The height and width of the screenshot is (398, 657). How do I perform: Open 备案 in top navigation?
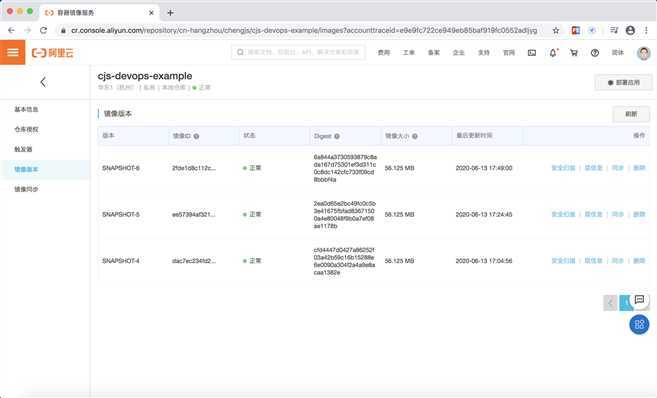434,53
